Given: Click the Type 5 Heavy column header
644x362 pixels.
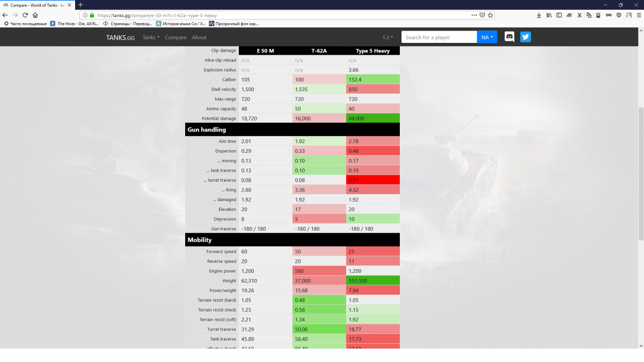Looking at the screenshot, I should tap(372, 50).
